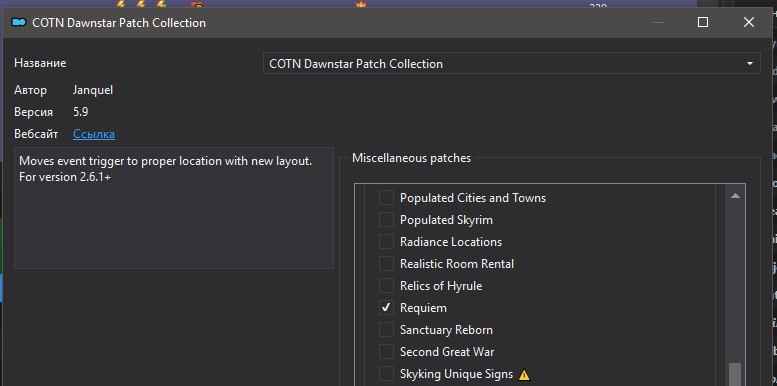Screen dimensions: 777x386
Task: Select the Relics of Hyrule label
Action: coord(441,286)
